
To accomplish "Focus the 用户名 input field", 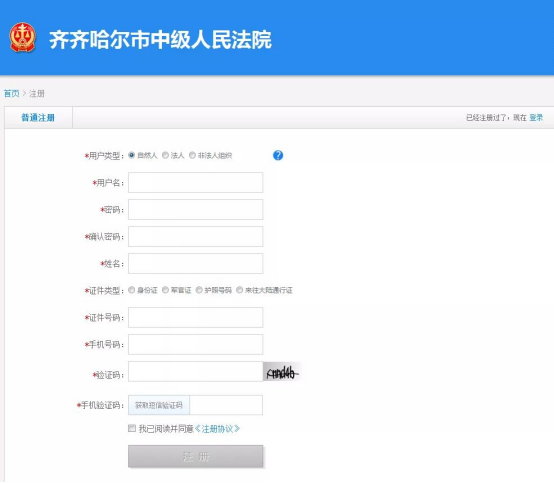I will [x=195, y=183].
